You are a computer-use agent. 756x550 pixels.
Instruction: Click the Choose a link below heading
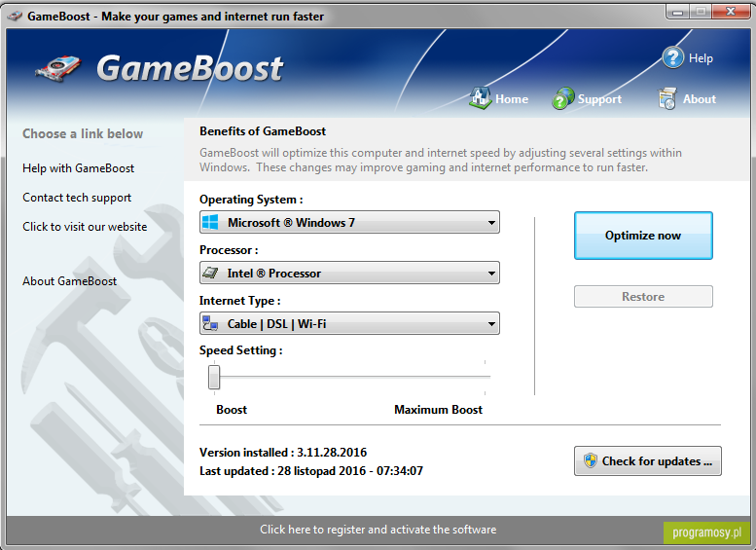[x=83, y=133]
